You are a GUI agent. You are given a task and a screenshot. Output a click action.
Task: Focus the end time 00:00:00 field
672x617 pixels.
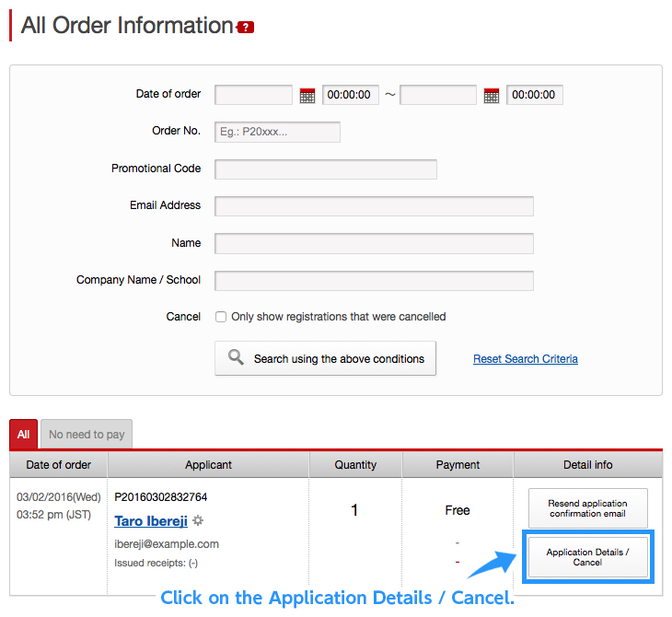pos(535,95)
